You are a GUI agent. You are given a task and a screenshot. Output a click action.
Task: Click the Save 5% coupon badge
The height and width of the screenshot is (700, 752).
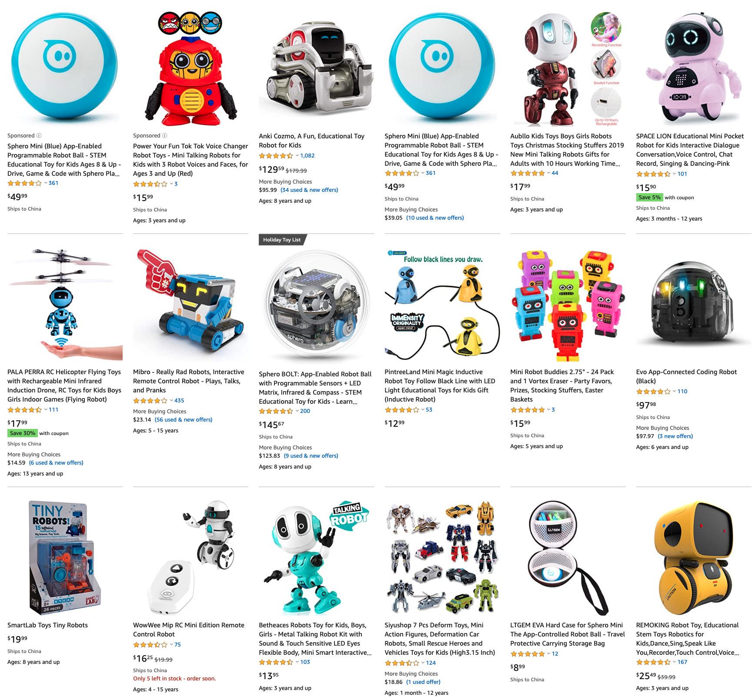650,198
